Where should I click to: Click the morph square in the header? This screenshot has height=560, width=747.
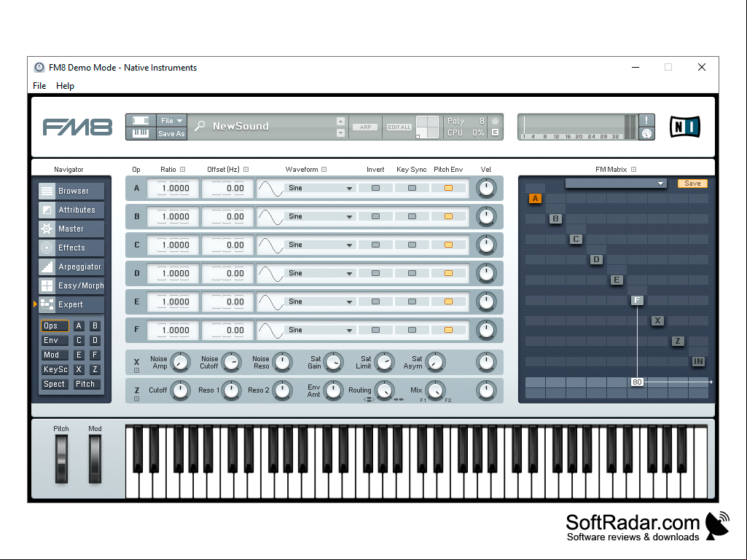tap(427, 127)
